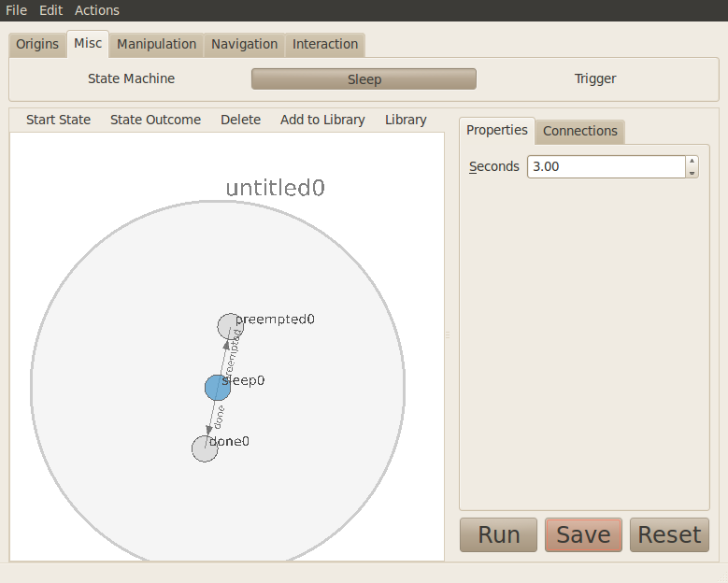Click Add to Library in toolbar

point(322,120)
